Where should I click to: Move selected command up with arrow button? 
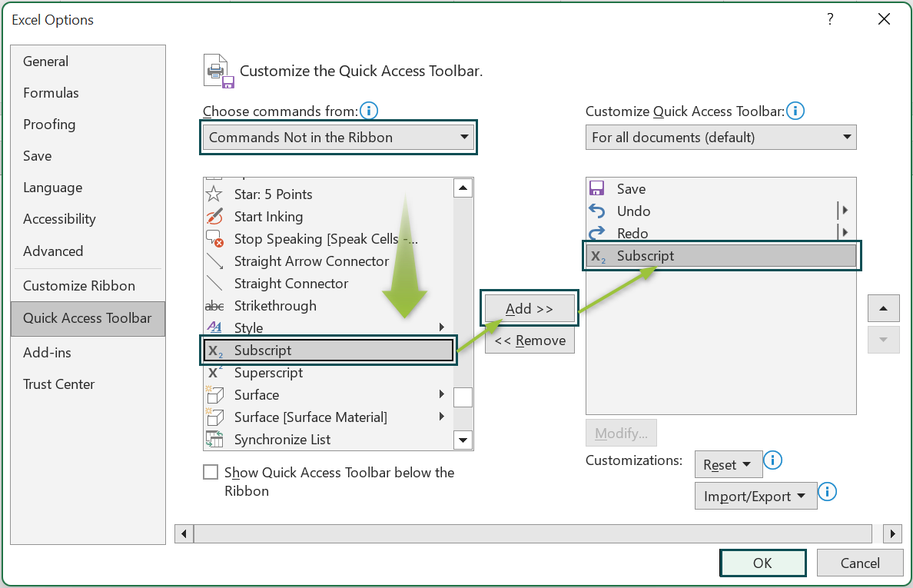click(x=883, y=308)
